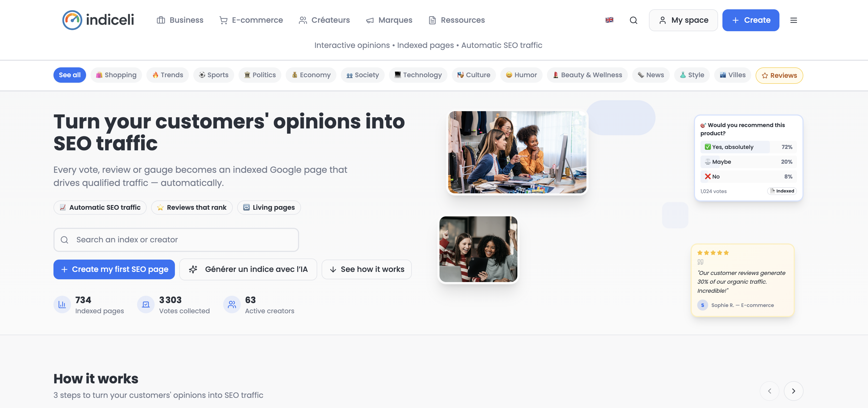Click the Votes collected checkbox icon

(x=146, y=304)
